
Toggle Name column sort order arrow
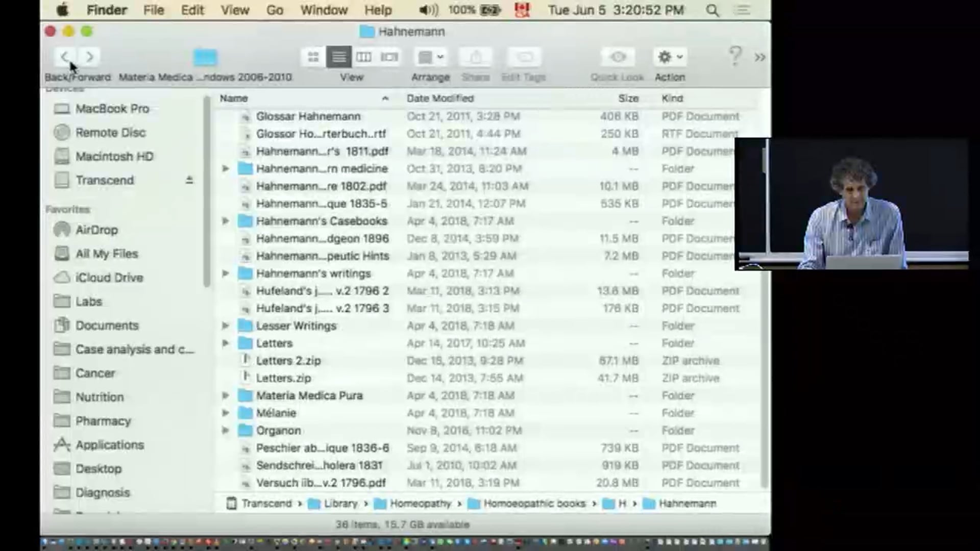tap(385, 98)
